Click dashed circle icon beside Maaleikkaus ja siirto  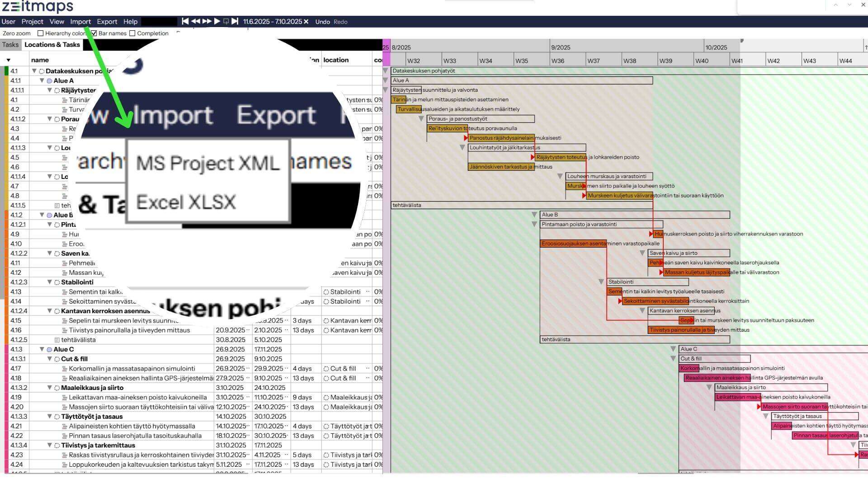57,388
